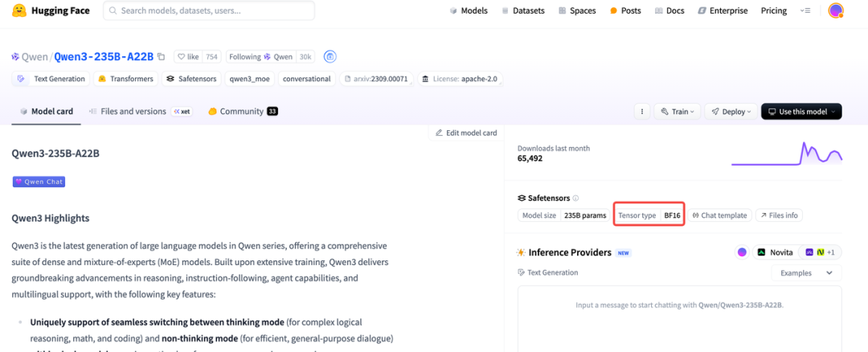Image resolution: width=868 pixels, height=352 pixels.
Task: Open Pricing page
Action: (773, 10)
